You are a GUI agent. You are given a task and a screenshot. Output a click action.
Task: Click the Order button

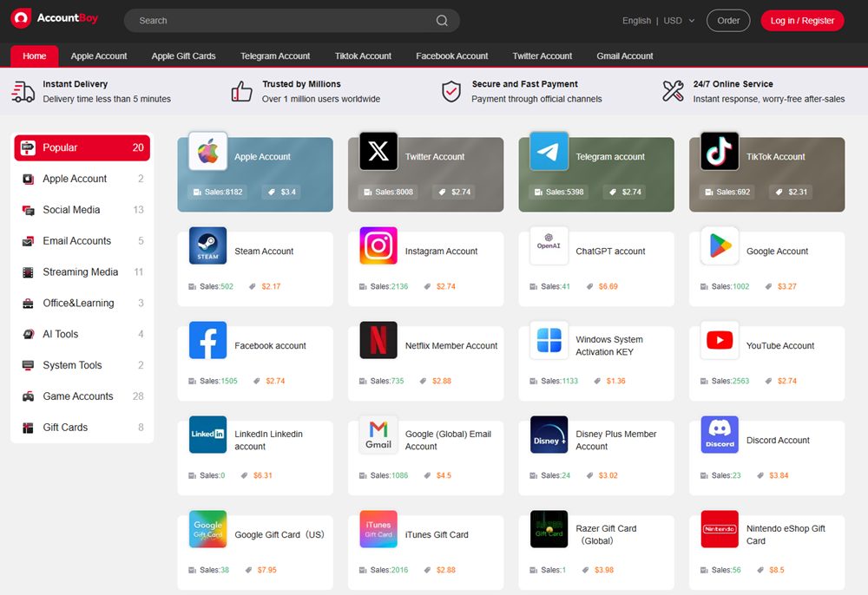point(728,21)
